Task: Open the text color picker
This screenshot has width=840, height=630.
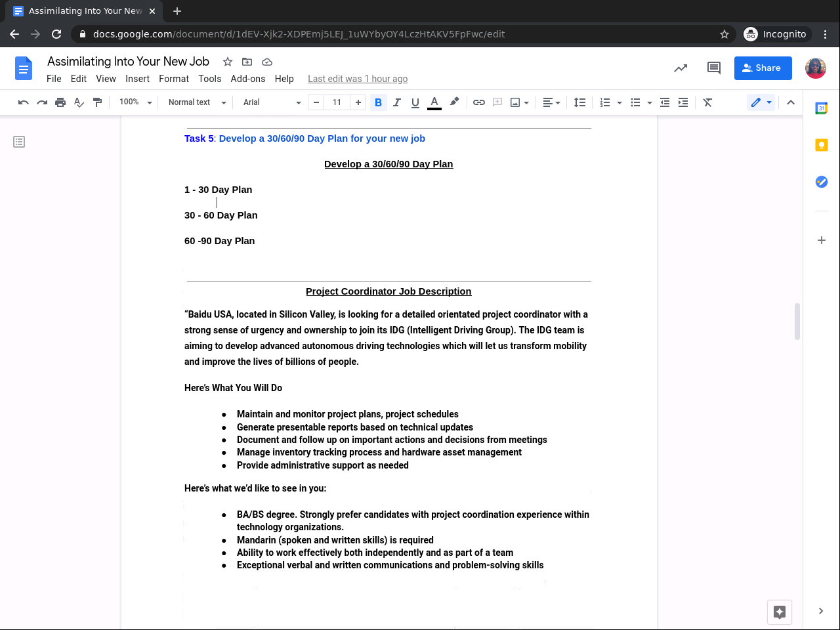Action: 434,102
